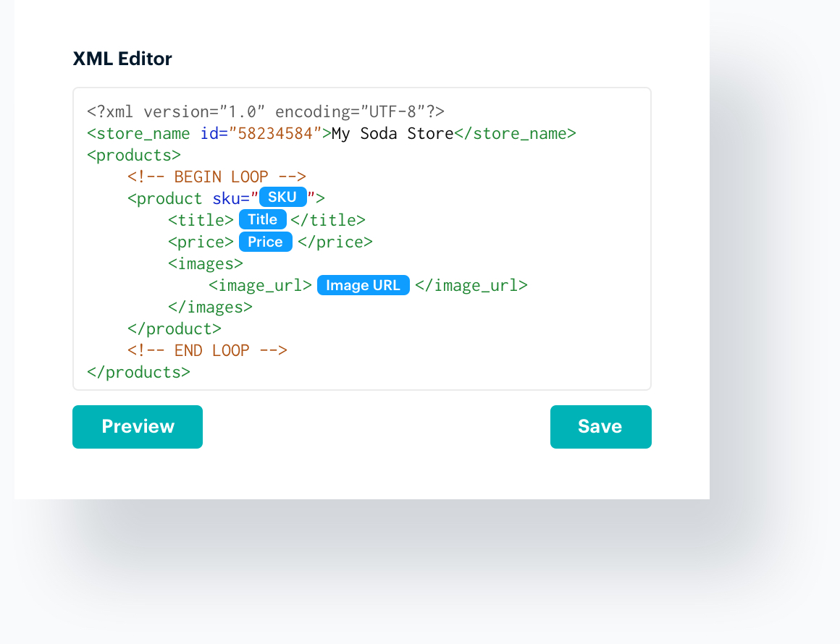This screenshot has width=840, height=644.
Task: Click the opening products tag
Action: pyautogui.click(x=133, y=154)
